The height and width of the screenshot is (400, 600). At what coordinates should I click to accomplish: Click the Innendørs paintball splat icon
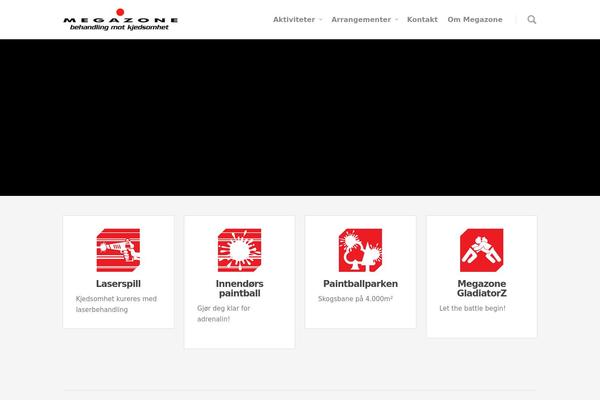pyautogui.click(x=240, y=250)
